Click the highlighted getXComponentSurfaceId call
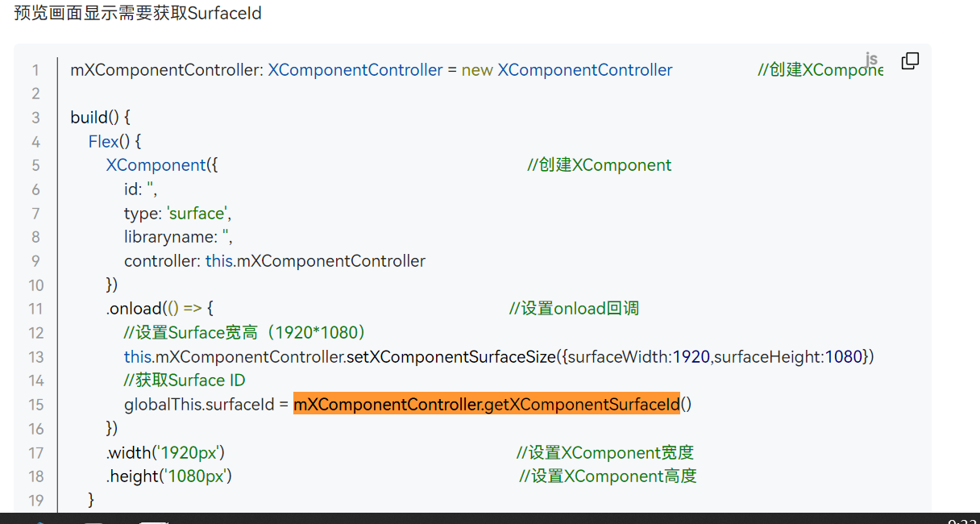 pos(487,404)
